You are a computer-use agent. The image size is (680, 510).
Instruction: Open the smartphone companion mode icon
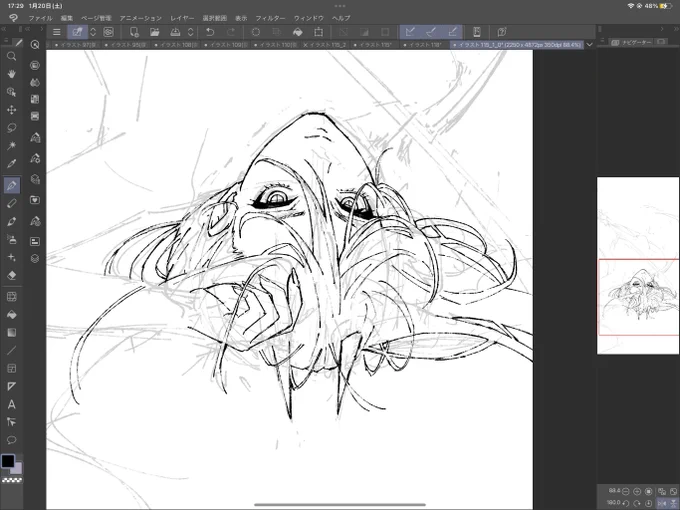tap(477, 32)
